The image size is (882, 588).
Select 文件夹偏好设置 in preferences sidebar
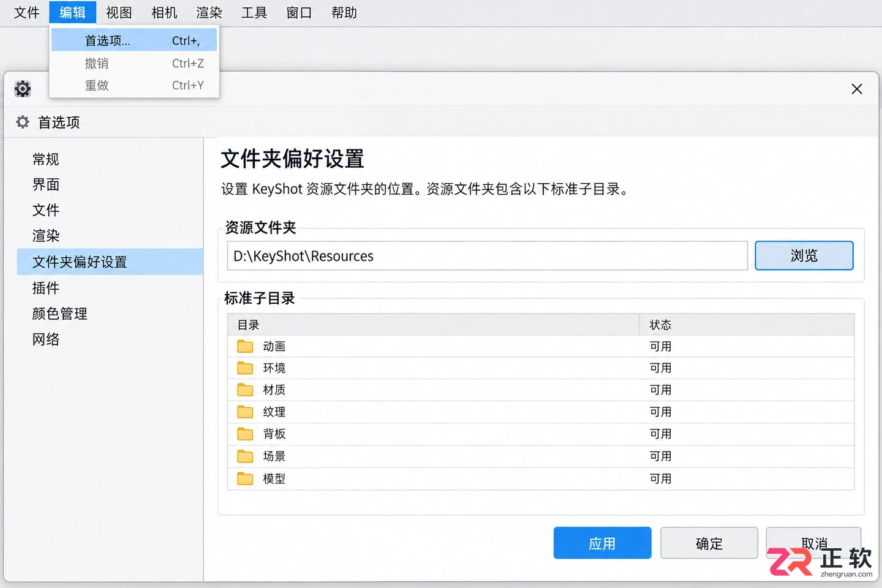[x=110, y=262]
